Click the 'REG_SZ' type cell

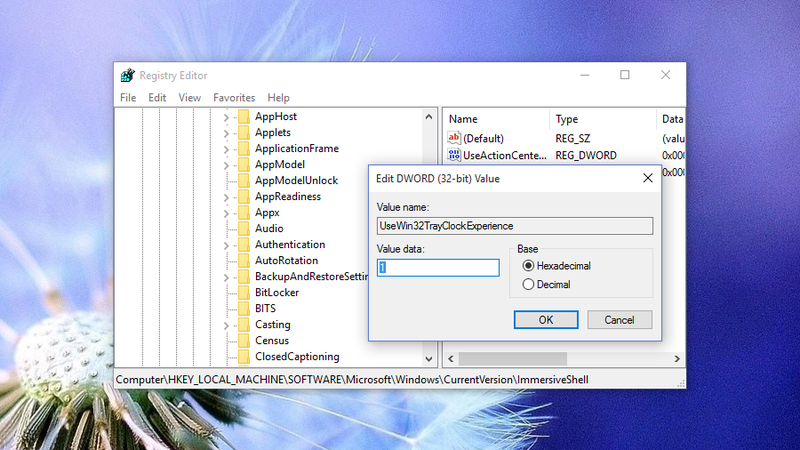click(572, 138)
